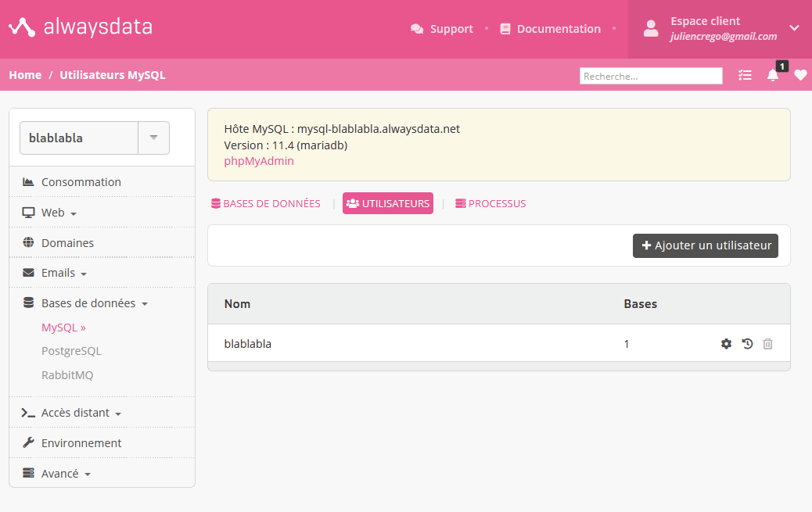Open Consommation in sidebar
Viewport: 812px width, 512px height.
(81, 182)
